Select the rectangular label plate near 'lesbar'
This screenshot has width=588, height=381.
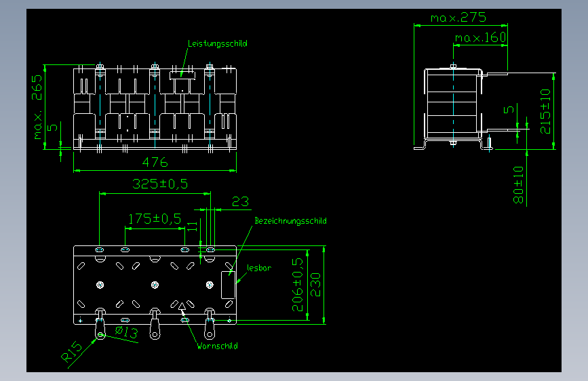[228, 285]
